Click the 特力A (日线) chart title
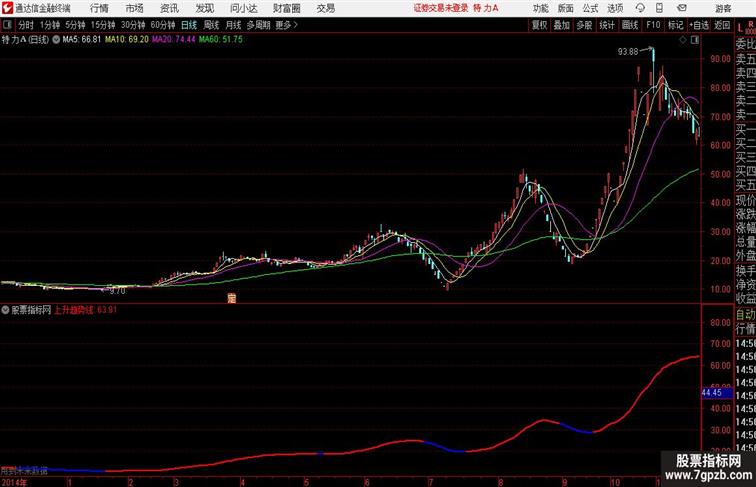 pos(25,40)
